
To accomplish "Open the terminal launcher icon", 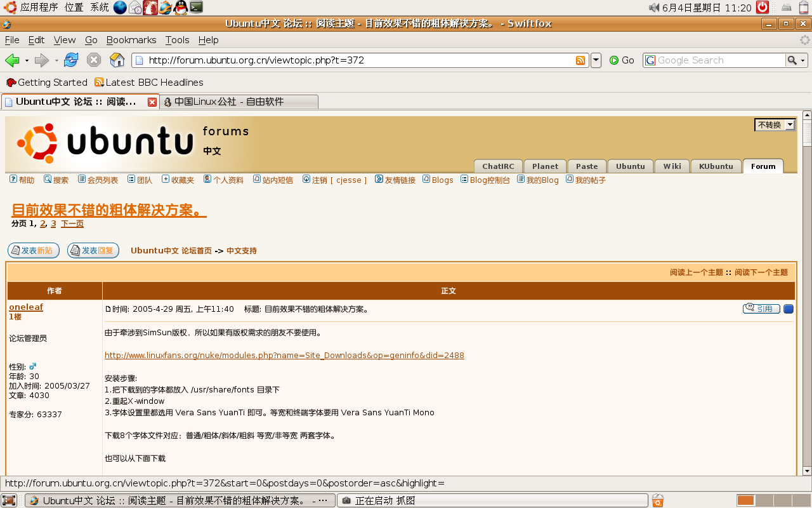I will tap(197, 8).
